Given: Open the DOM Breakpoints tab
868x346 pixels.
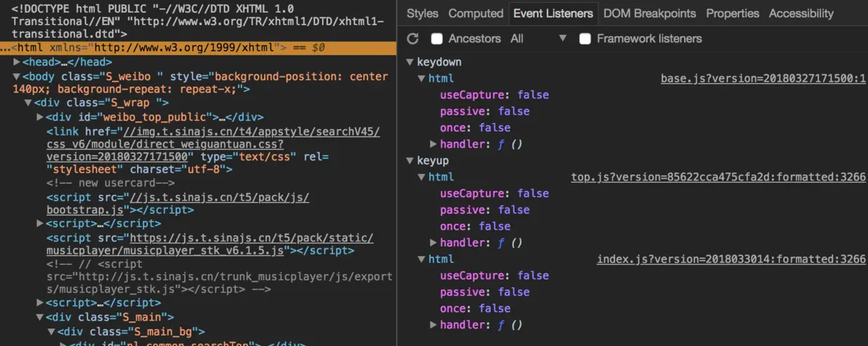Looking at the screenshot, I should point(650,13).
